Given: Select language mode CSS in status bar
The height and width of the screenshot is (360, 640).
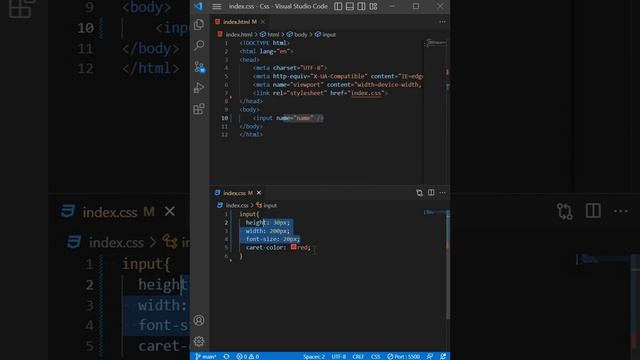Looking at the screenshot, I should pos(376,356).
